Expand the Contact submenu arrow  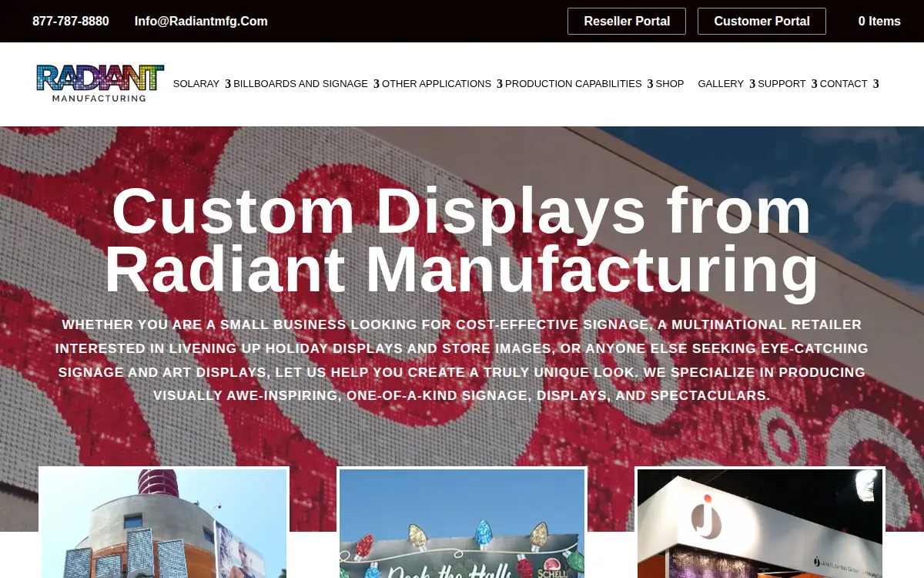point(875,84)
